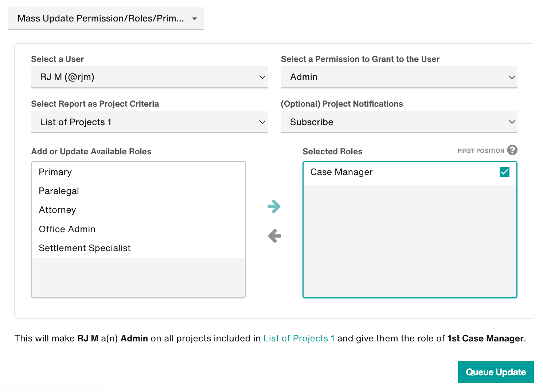Open Select Report as Project Criteria dropdown
This screenshot has width=543, height=392.
click(x=149, y=122)
